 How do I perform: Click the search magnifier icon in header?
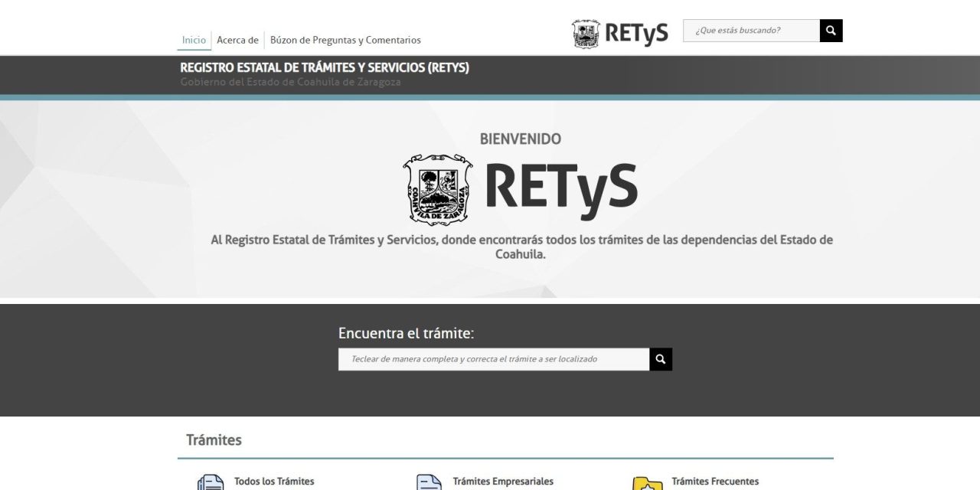831,31
